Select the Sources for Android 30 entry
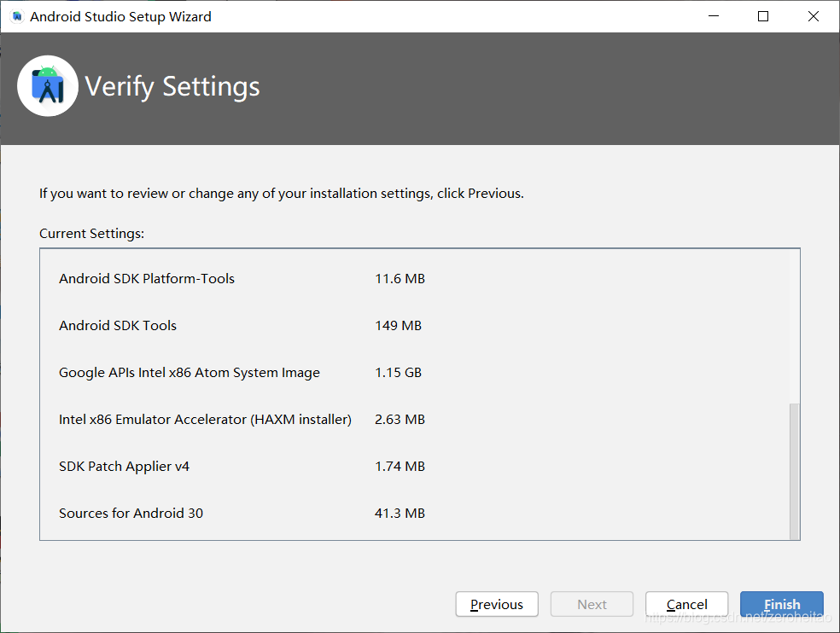This screenshot has height=633, width=840. pos(131,513)
